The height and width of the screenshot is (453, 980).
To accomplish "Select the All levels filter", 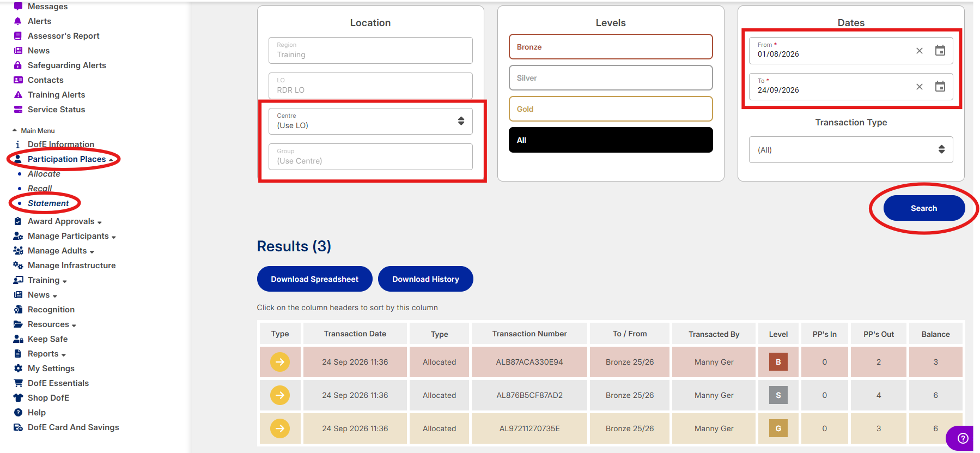I will (611, 140).
